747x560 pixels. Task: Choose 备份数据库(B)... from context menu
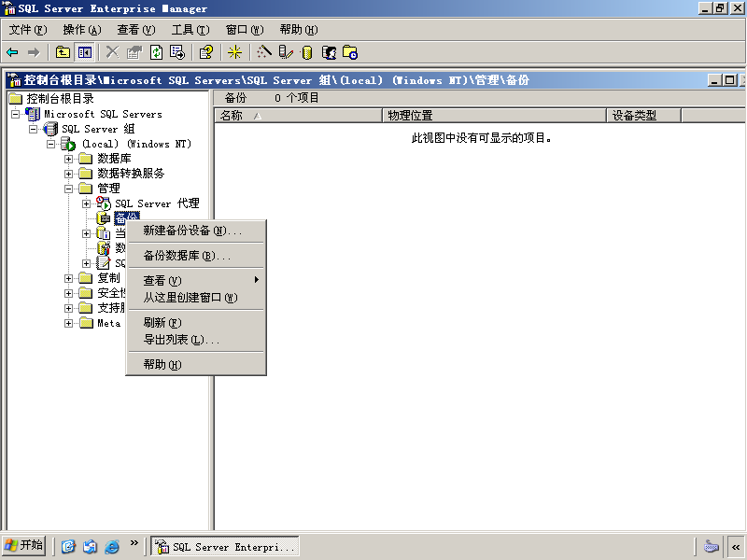point(196,256)
